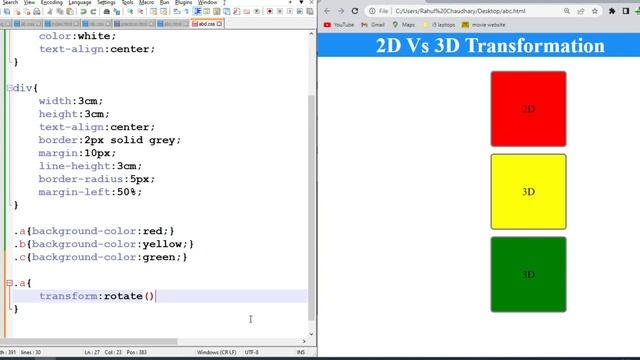640x360 pixels.
Task: Open the Language menu
Action: tap(80, 2)
